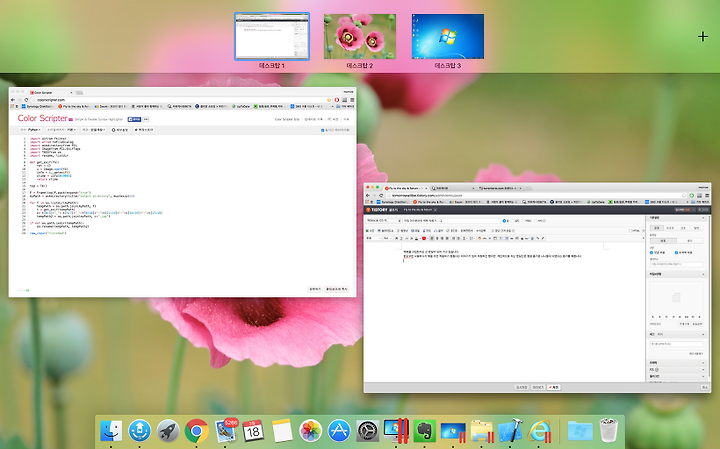Select the Color Scripter tab in Chrome
This screenshot has width=720, height=449.
coord(51,92)
